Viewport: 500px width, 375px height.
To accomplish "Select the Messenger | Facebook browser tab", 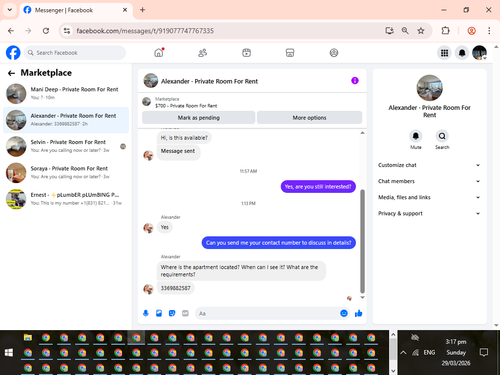I will pos(76,10).
